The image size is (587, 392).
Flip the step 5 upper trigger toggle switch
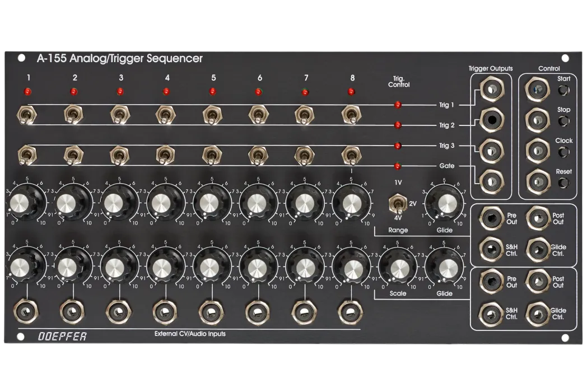pos(212,115)
